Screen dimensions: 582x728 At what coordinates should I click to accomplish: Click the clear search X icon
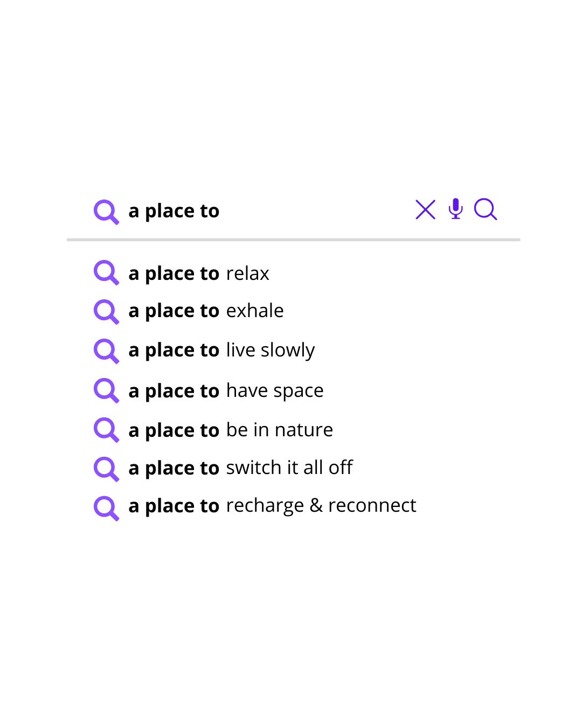(426, 210)
